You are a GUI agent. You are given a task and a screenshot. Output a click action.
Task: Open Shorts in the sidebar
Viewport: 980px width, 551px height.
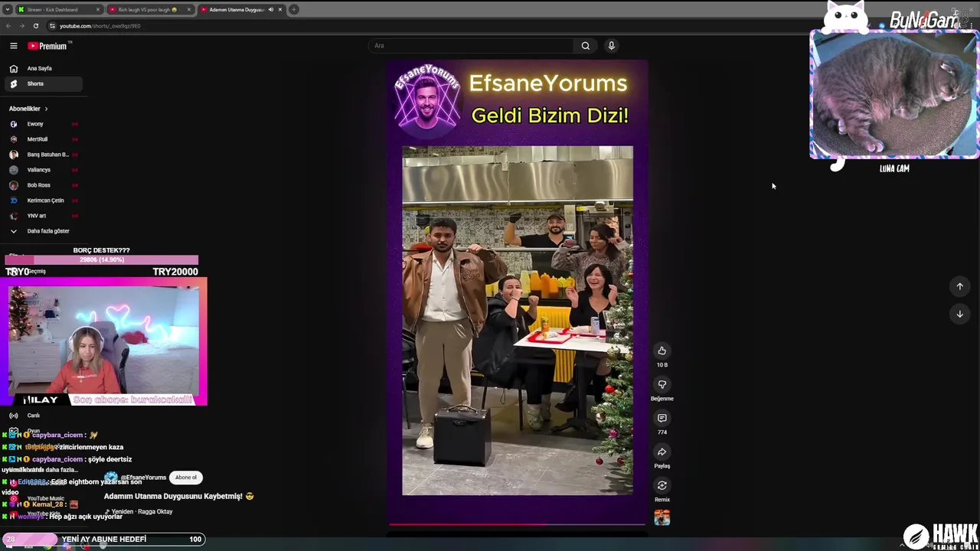pos(44,83)
